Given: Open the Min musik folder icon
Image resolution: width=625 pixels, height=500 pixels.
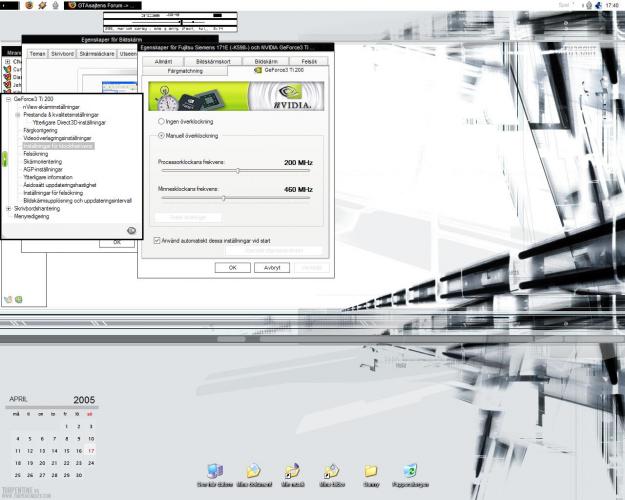Looking at the screenshot, I should click(293, 471).
